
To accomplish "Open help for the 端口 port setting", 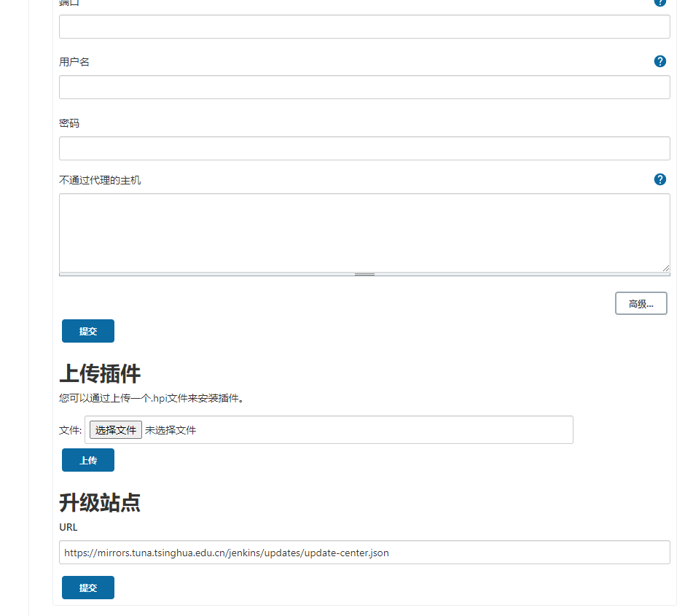I will (659, 3).
